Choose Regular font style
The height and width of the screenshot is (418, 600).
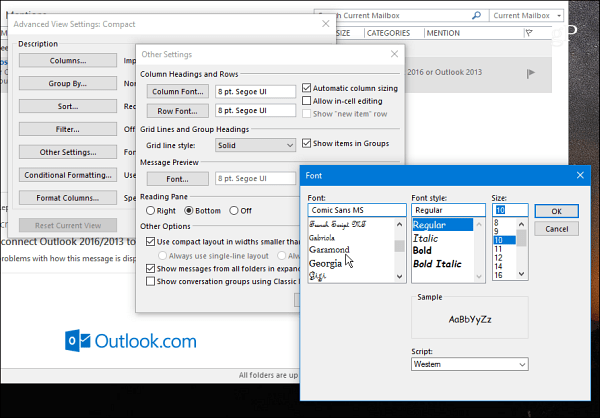tap(442, 225)
